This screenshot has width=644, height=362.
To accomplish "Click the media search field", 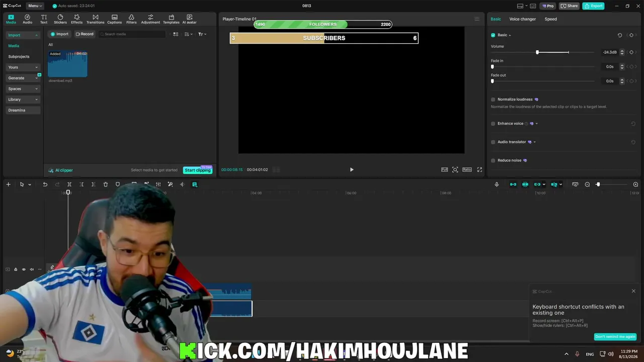I will 132,34.
